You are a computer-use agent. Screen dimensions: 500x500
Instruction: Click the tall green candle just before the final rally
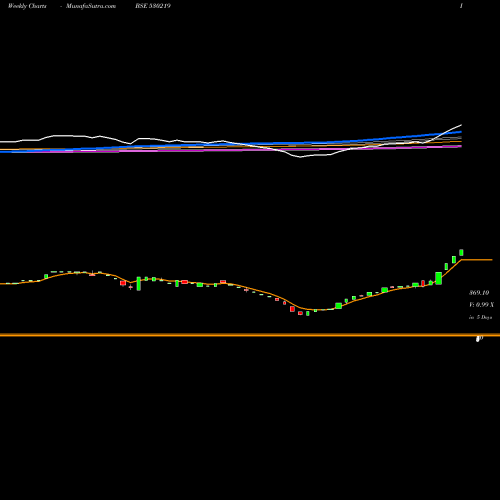[439, 278]
